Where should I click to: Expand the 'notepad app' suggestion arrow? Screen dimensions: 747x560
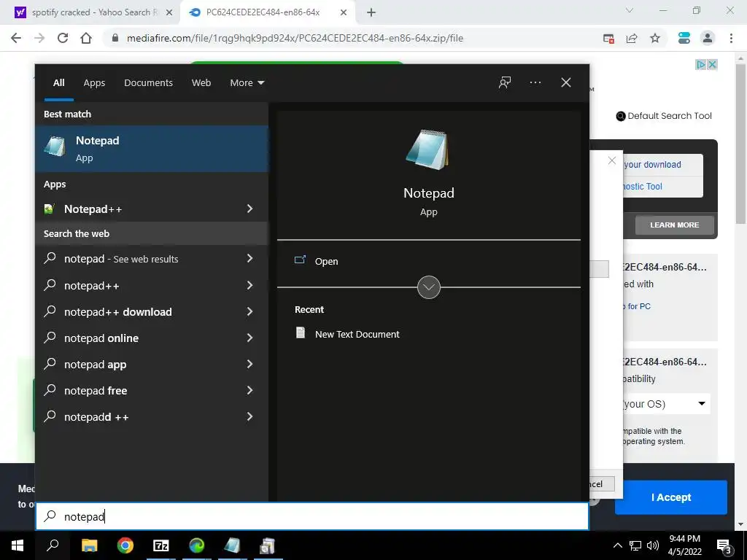pyautogui.click(x=249, y=365)
